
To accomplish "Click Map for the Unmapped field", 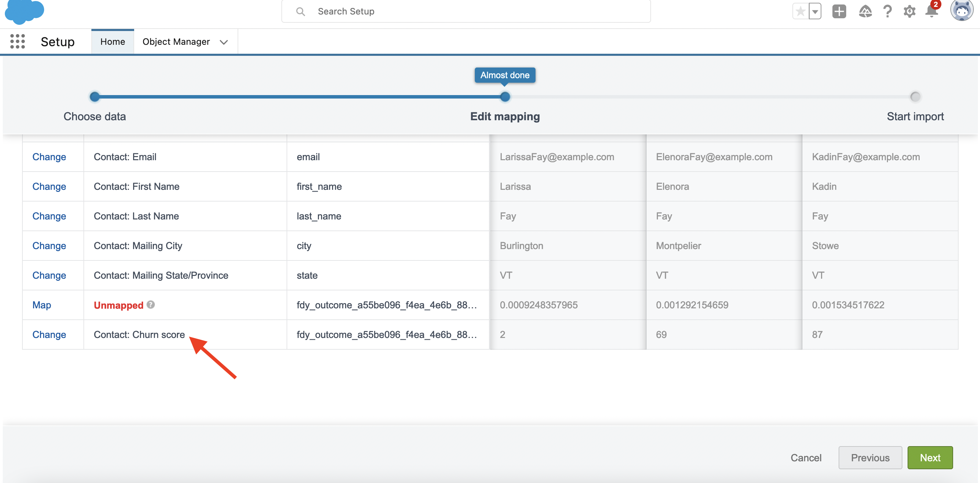I will click(x=41, y=305).
